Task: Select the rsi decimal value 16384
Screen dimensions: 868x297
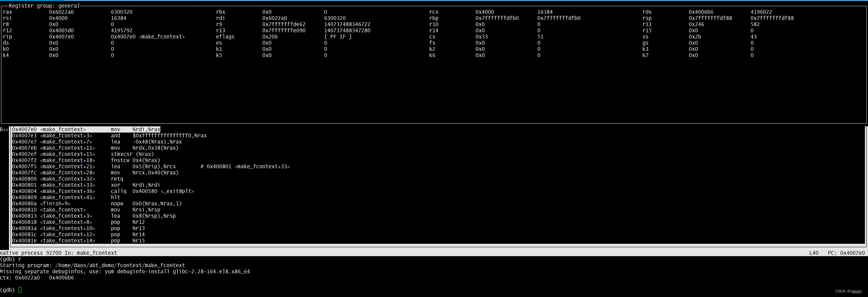Action: (x=118, y=18)
